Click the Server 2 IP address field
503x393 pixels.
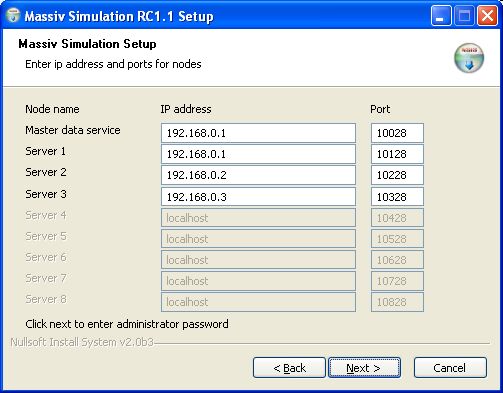pos(258,175)
